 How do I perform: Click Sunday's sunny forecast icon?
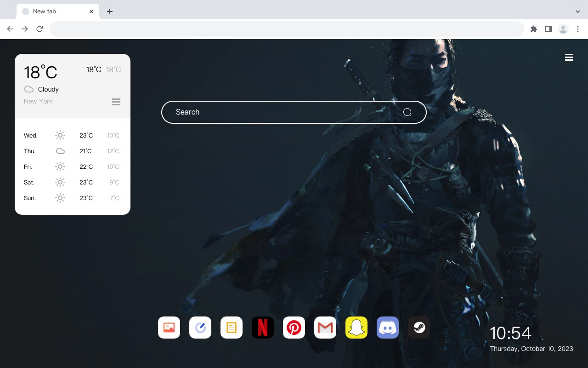[60, 198]
